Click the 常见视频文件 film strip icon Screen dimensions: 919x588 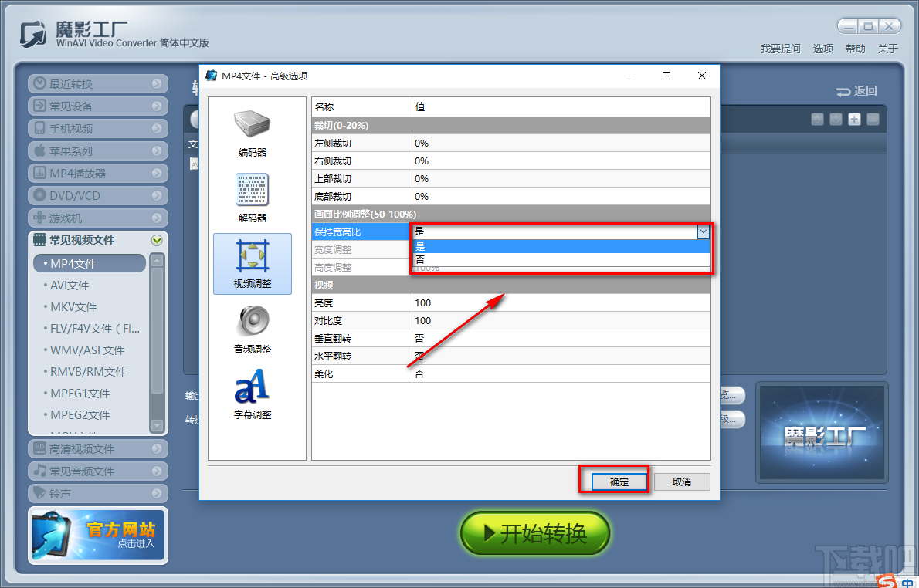[x=39, y=239]
